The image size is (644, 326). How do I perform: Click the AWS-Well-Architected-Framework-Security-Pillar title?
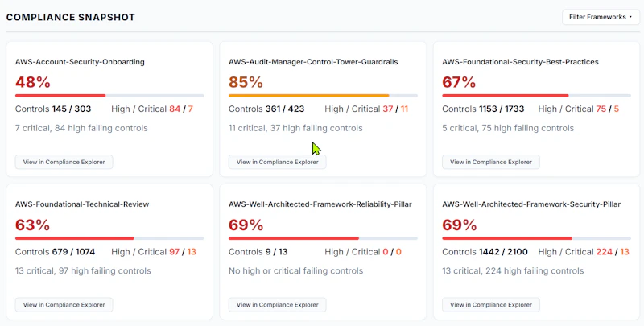531,204
